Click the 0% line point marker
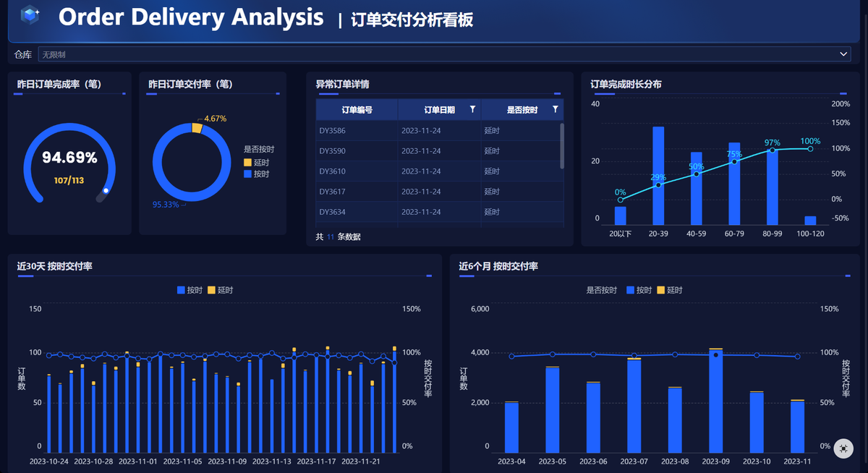The image size is (868, 473). pyautogui.click(x=620, y=200)
